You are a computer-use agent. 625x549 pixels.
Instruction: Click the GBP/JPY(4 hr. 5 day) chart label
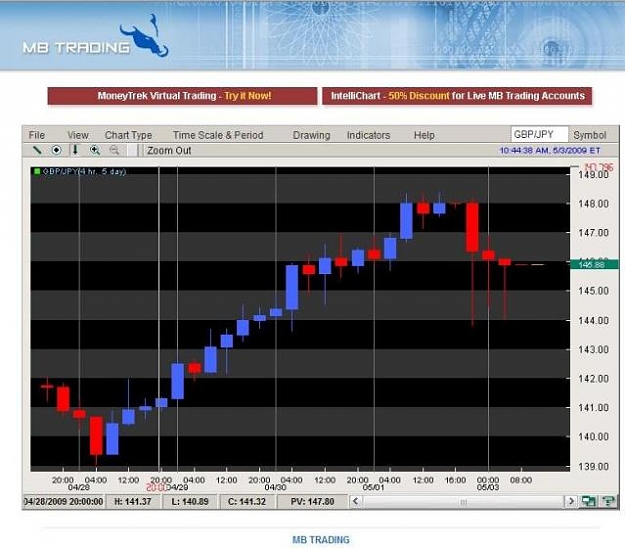pos(84,171)
